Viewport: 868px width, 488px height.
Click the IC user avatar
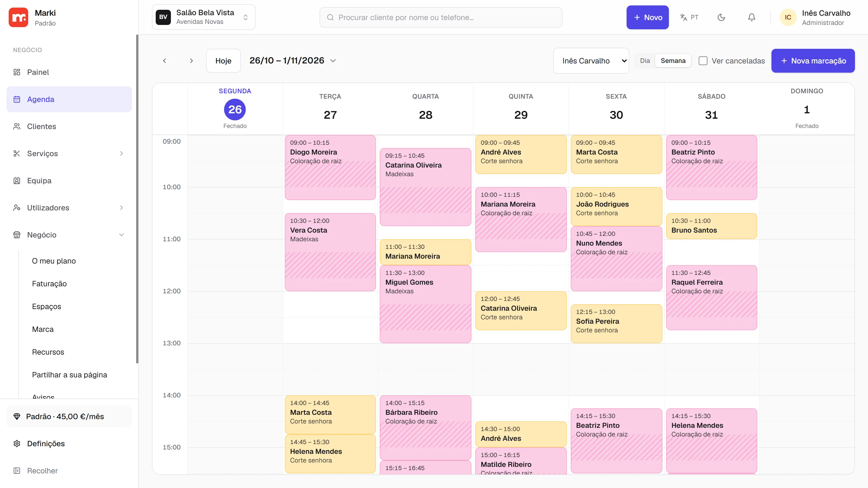tap(788, 17)
